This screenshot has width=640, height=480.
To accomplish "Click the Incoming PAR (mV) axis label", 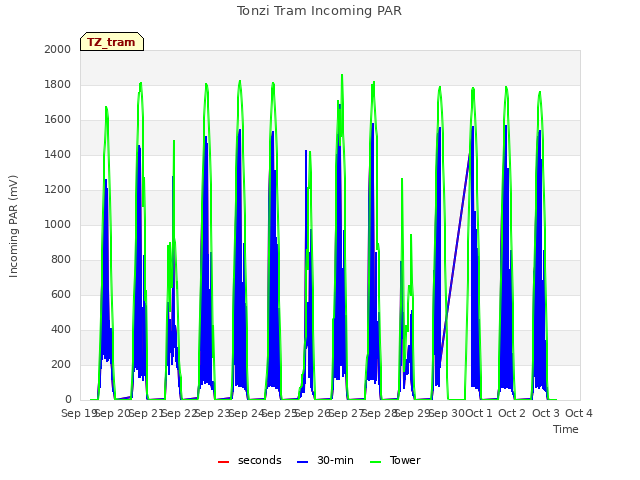I will [13, 227].
